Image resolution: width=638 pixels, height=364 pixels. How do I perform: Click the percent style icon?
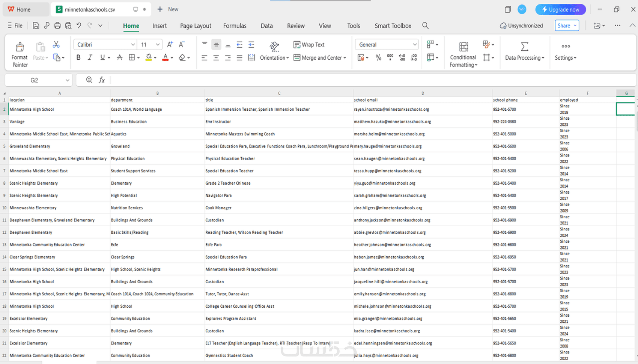coord(378,57)
